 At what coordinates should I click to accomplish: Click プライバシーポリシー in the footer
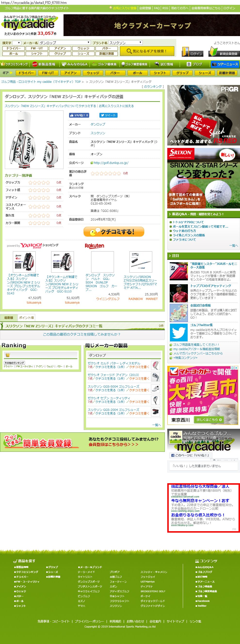click(89, 621)
